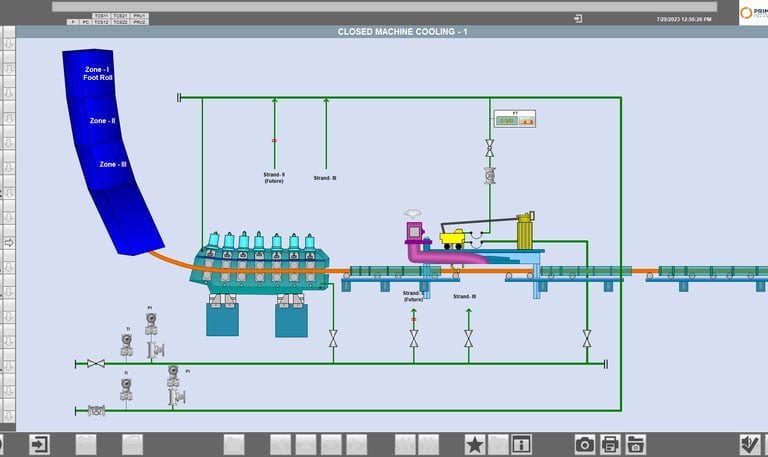
Task: Select the right-arrow button in the left sidebar
Action: [x=9, y=242]
